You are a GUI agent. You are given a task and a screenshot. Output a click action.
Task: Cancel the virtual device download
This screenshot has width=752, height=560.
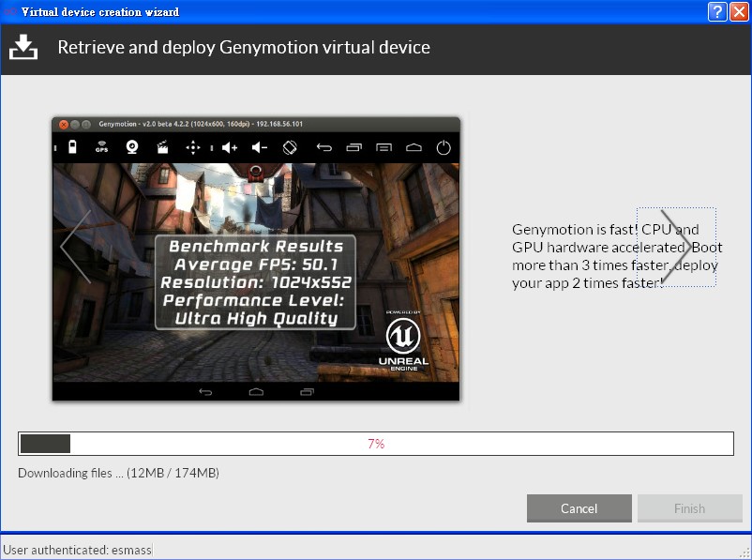pyautogui.click(x=579, y=508)
